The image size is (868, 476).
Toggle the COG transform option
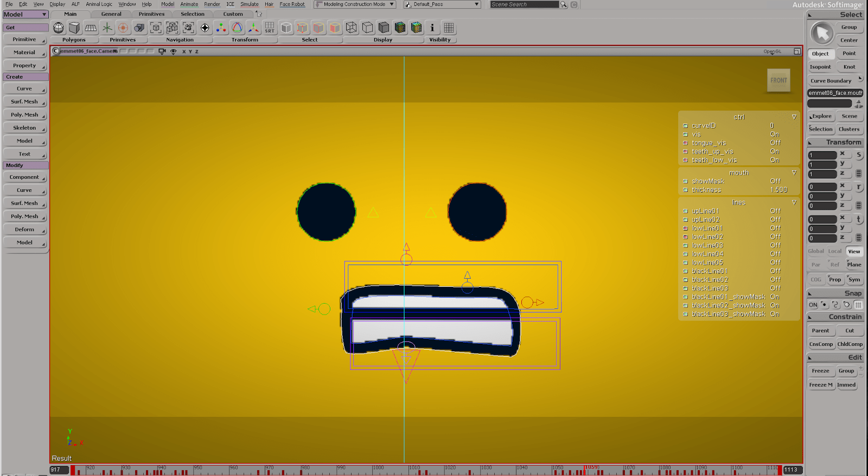pyautogui.click(x=816, y=280)
